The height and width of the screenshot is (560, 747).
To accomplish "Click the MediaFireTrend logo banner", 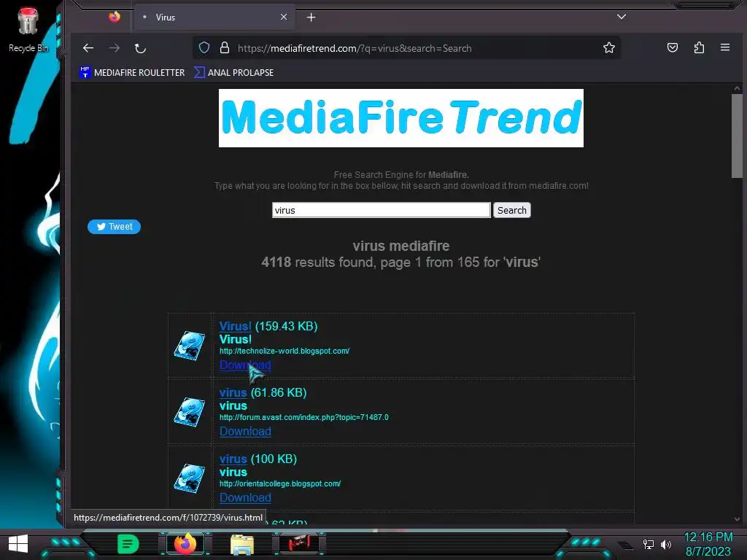I will [401, 118].
